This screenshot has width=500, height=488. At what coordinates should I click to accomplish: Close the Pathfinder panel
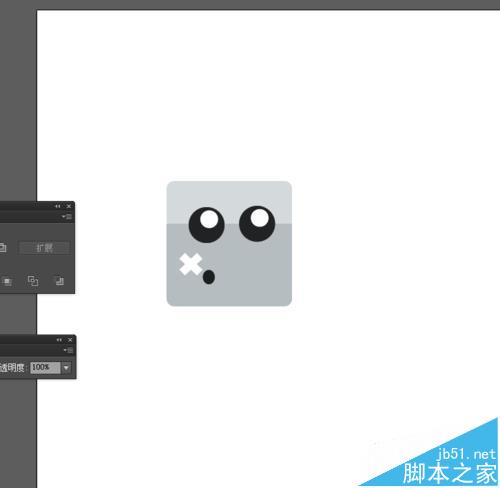(69, 206)
